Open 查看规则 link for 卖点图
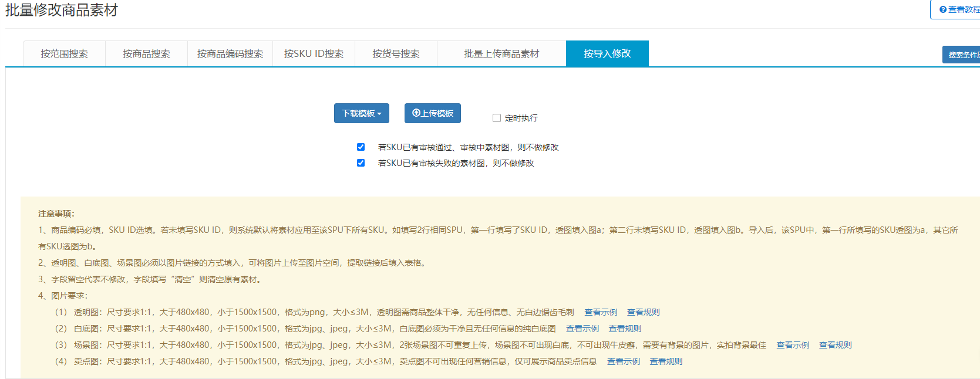The image size is (980, 379). (666, 361)
